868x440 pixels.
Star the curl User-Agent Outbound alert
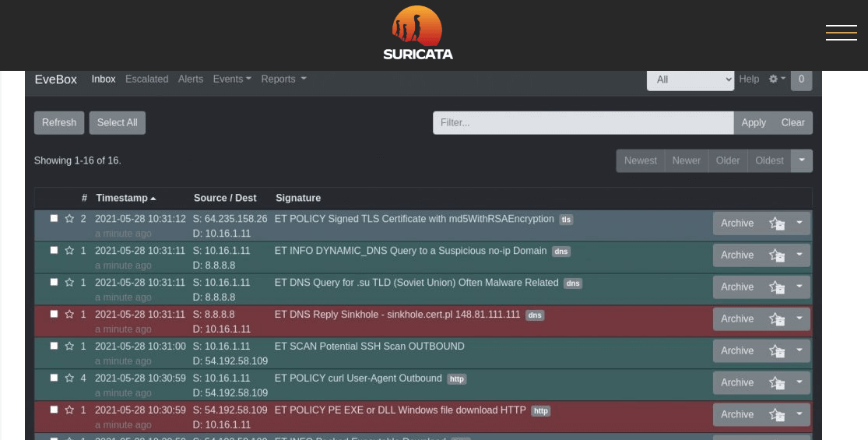(69, 378)
